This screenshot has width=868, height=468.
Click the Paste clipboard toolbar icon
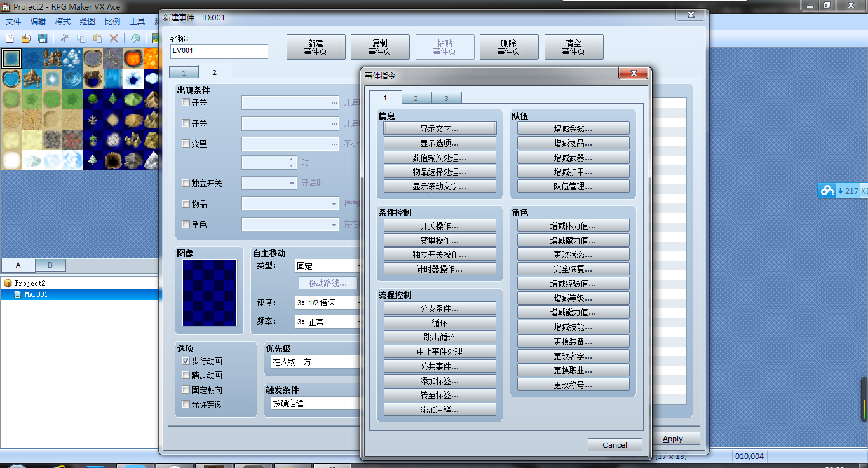(98, 38)
